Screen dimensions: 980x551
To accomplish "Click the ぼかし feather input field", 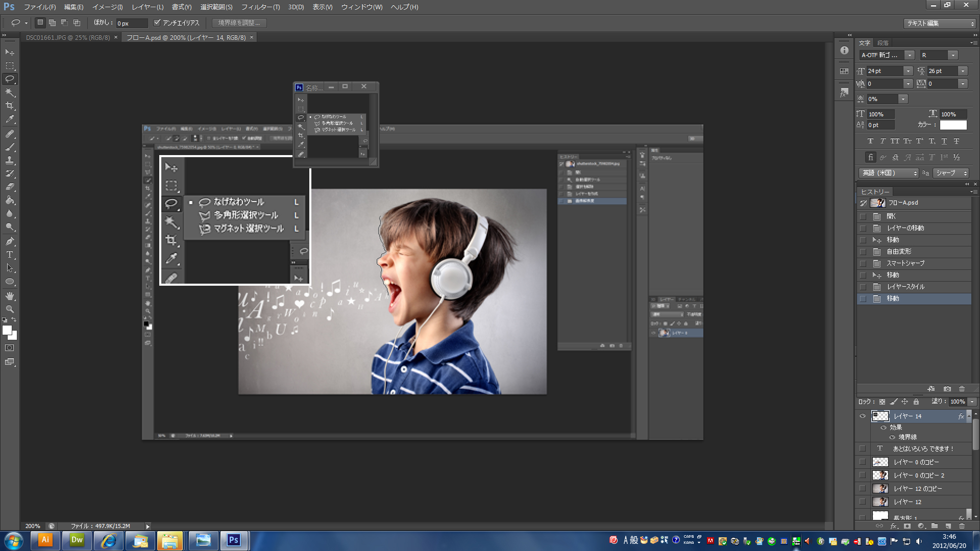I will pos(132,23).
